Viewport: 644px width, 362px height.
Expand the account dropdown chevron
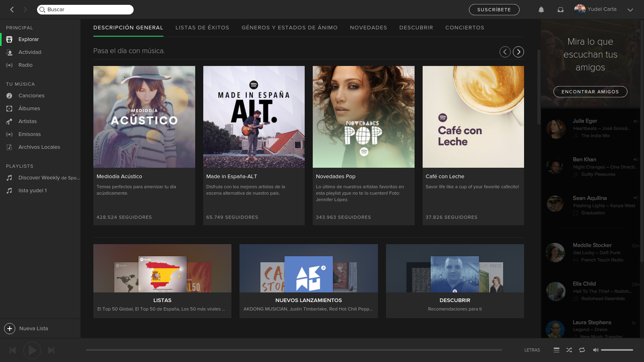630,10
